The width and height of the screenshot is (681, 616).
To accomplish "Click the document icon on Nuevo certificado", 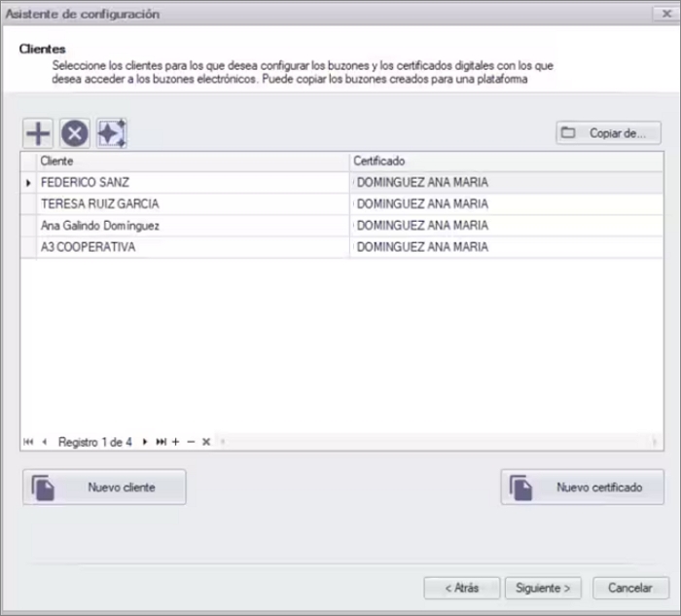I will (520, 488).
